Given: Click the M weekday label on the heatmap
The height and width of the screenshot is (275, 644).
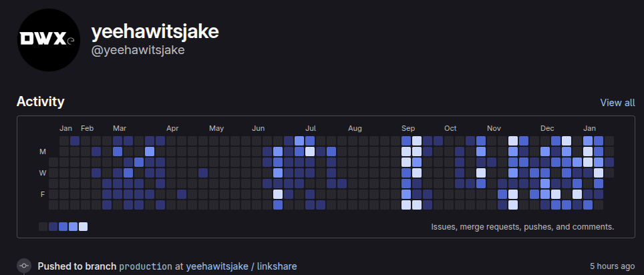Looking at the screenshot, I should point(43,152).
